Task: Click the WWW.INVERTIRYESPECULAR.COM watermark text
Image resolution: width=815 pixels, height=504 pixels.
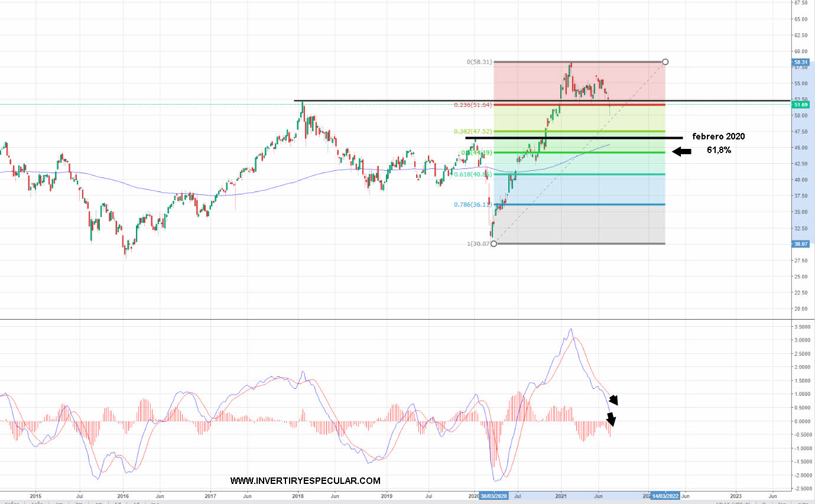Action: point(305,481)
